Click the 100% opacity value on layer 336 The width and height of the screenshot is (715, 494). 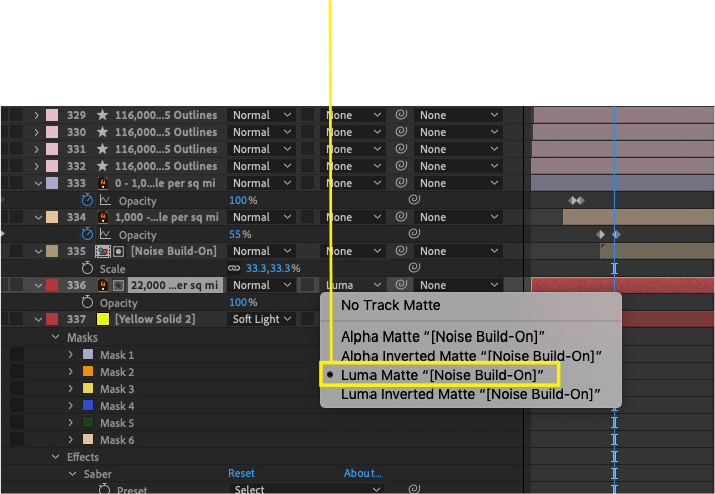coord(243,302)
